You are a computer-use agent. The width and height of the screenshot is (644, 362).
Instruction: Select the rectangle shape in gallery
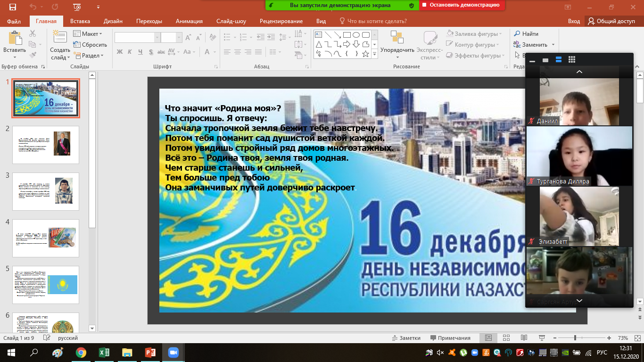[x=347, y=35]
